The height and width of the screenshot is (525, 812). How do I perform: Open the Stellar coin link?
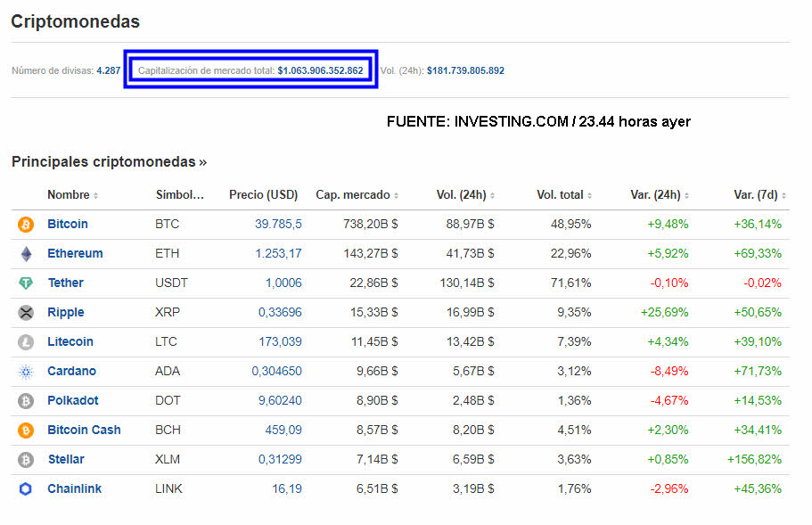[66, 460]
